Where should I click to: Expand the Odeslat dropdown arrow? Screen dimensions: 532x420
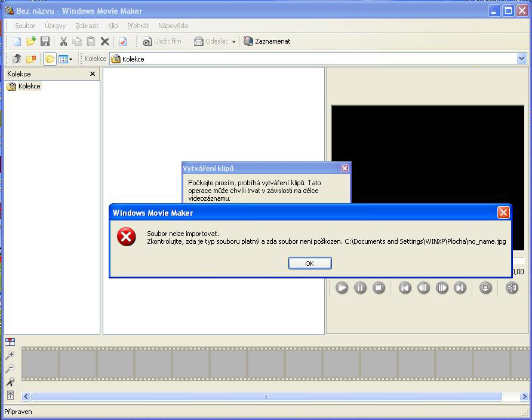[x=233, y=42]
